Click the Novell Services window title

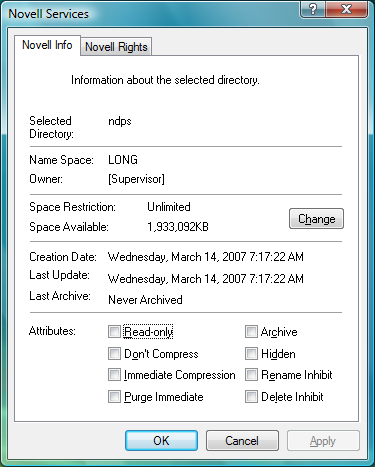49,14
